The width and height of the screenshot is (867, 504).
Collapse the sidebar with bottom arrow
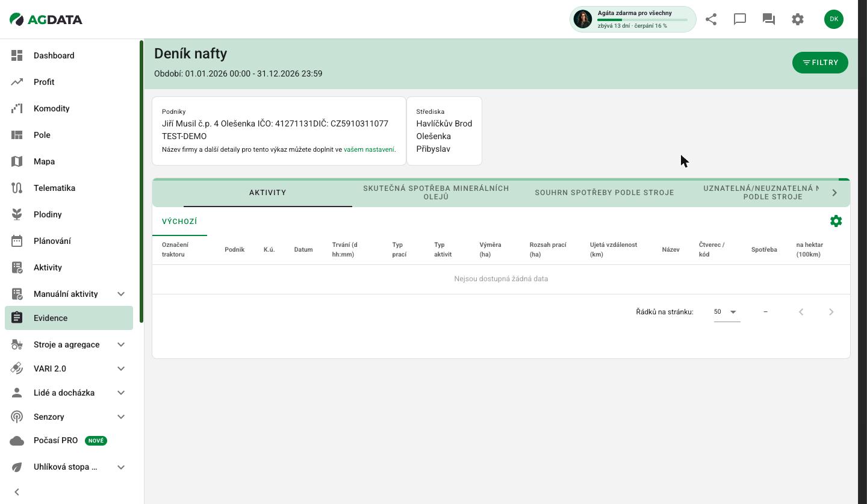point(17,492)
